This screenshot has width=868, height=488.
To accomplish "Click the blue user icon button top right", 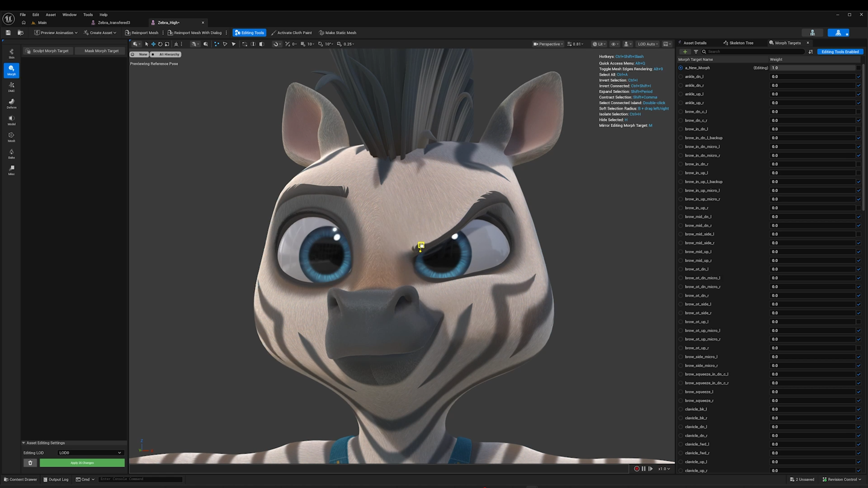I will (x=838, y=33).
